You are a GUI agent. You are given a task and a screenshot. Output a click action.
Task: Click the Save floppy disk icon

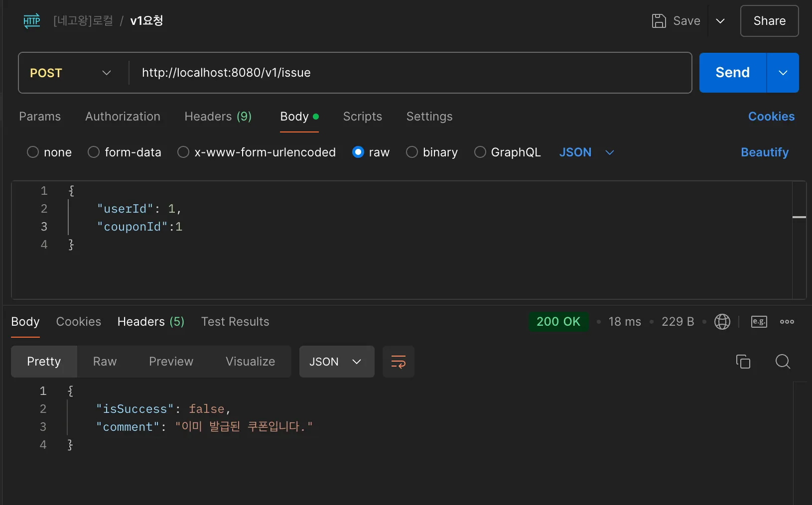659,21
